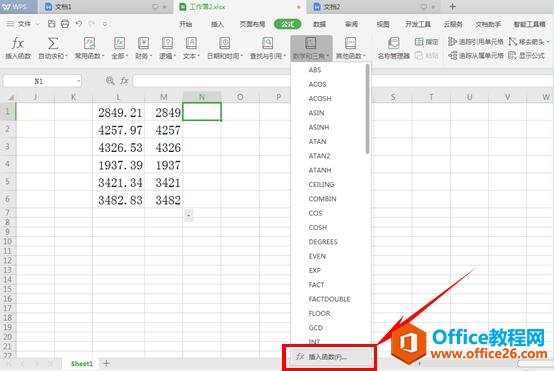Open the 常用函数 function category
The image size is (554, 371).
(x=89, y=48)
